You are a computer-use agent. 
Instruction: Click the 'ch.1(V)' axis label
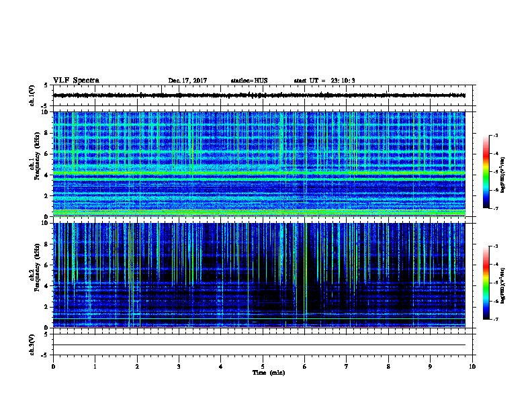(32, 95)
